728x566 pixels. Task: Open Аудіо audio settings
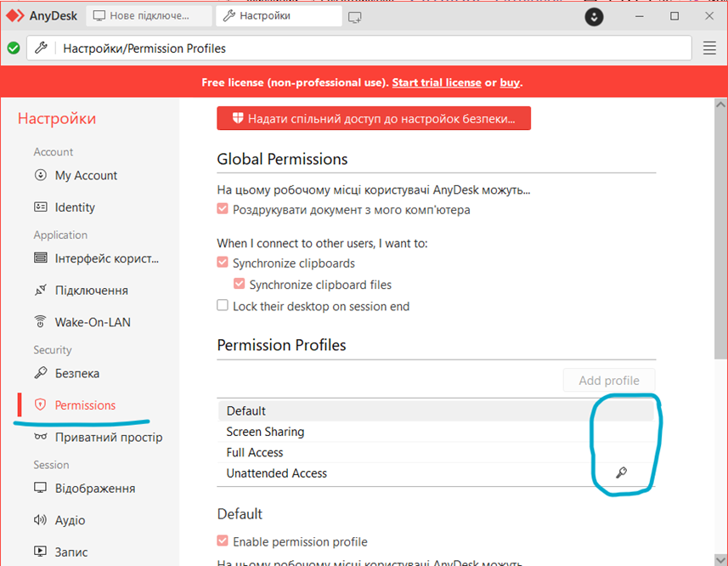coord(70,520)
